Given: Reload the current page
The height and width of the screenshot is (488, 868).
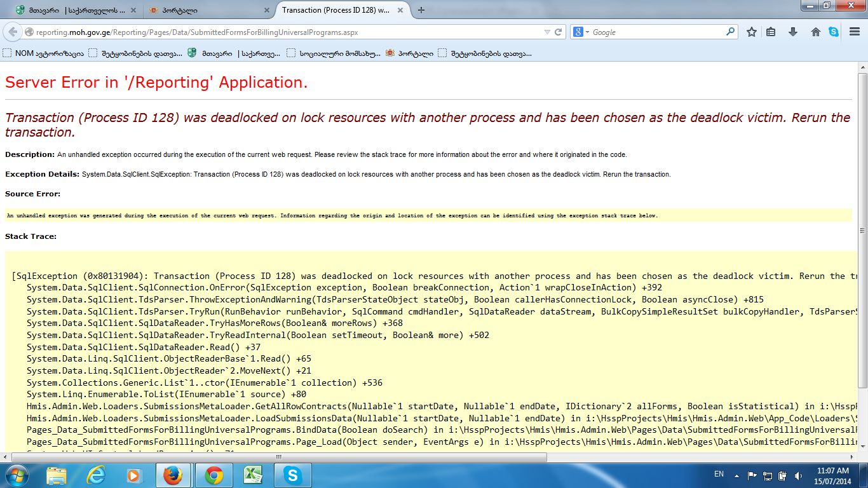Looking at the screenshot, I should tap(559, 32).
